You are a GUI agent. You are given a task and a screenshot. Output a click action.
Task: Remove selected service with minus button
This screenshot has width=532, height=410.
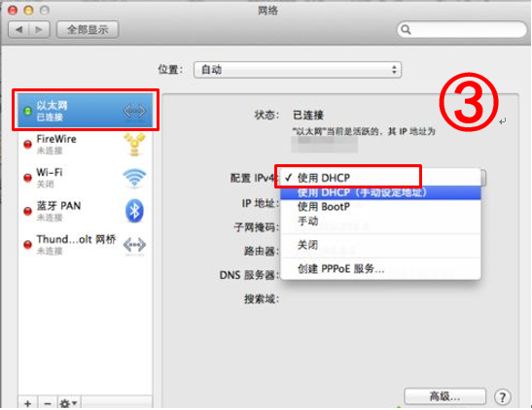[x=48, y=403]
